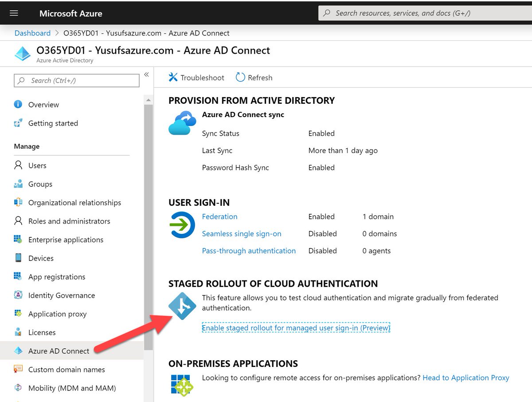Open Users from the sidebar
This screenshot has width=532, height=402.
coord(37,166)
